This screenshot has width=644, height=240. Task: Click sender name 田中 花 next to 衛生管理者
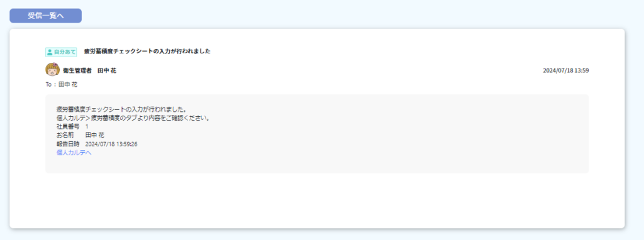[x=107, y=70]
